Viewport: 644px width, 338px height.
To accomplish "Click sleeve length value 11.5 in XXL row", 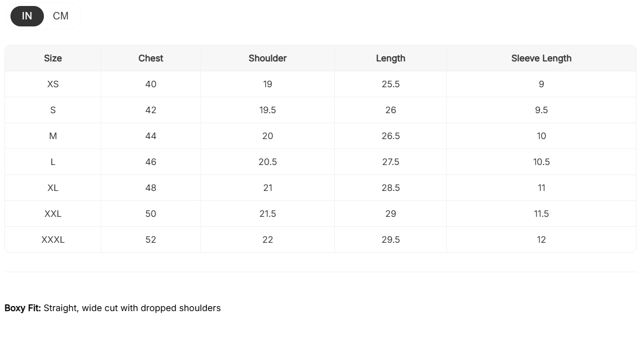I will click(541, 214).
